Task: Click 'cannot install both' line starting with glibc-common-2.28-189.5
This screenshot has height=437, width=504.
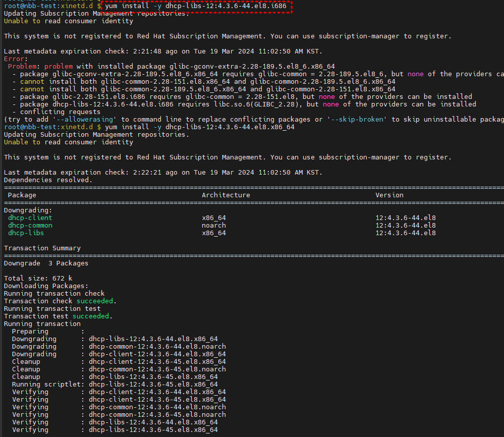Action: click(204, 89)
